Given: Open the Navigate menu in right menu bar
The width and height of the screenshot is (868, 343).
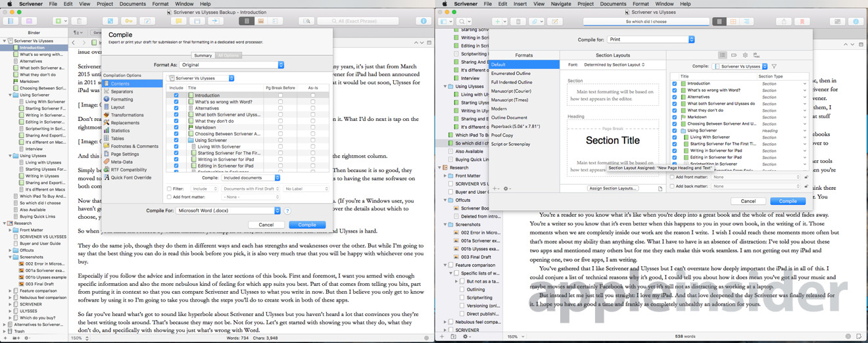Looking at the screenshot, I should (x=561, y=4).
